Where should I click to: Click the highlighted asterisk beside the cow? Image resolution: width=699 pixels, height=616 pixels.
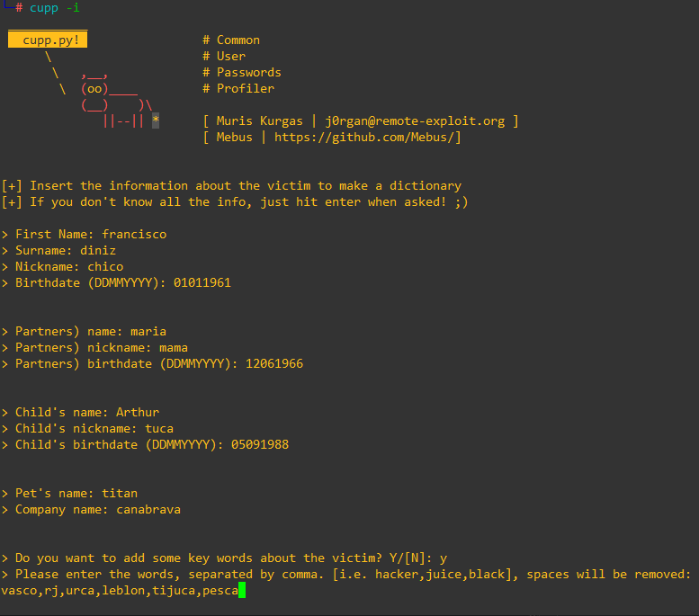(x=156, y=121)
